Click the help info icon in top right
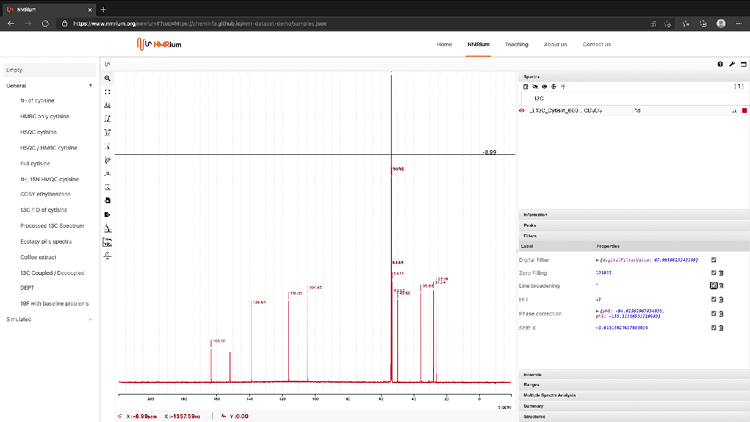The width and height of the screenshot is (750, 422). 720,64
